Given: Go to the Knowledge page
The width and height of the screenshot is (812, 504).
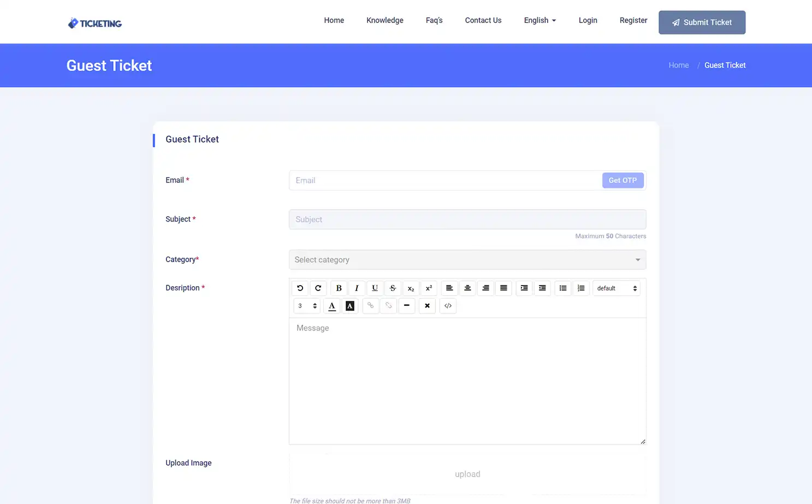Looking at the screenshot, I should (x=384, y=20).
